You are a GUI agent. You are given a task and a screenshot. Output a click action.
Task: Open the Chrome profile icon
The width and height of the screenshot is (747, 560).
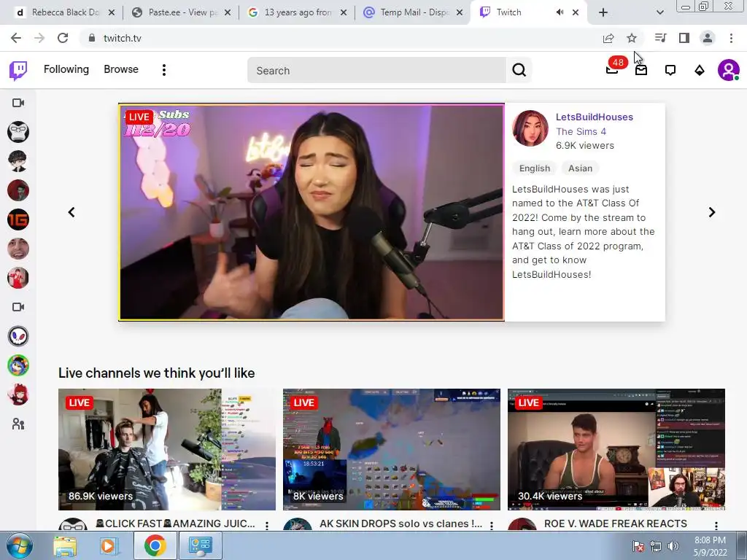coord(708,38)
